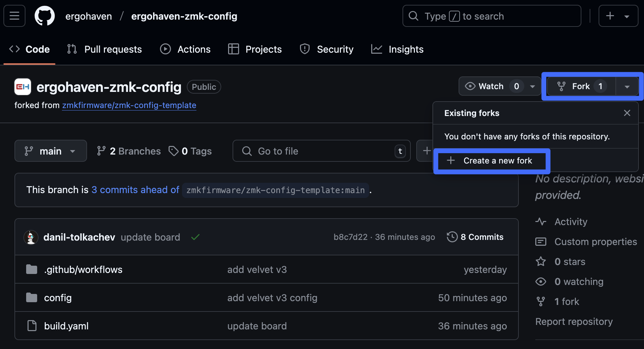Viewport: 644px width, 349px height.
Task: Expand the Watch notifications dropdown arrow
Action: [533, 86]
